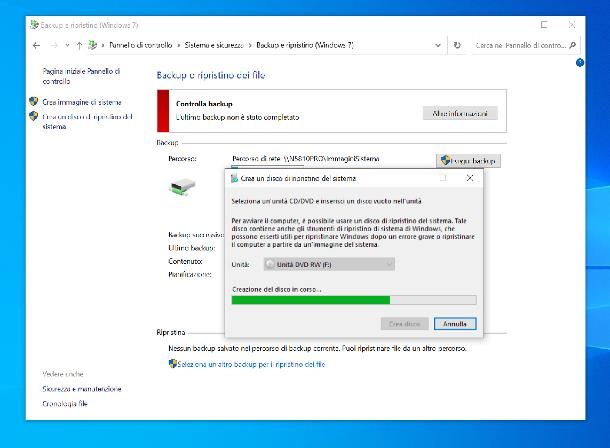Screen dimensions: 610x448
Task: Click 'Crea immagine di sistema' link
Action: (x=82, y=102)
